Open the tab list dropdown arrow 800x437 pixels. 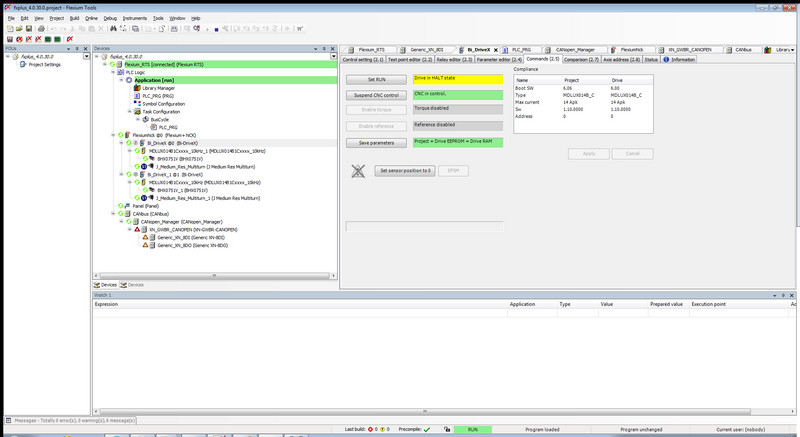pyautogui.click(x=795, y=49)
